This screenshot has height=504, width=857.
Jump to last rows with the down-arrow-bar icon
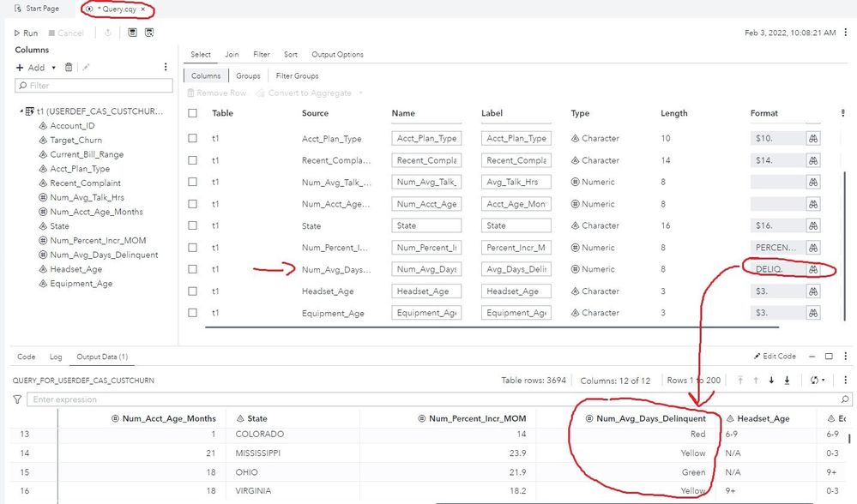click(787, 380)
